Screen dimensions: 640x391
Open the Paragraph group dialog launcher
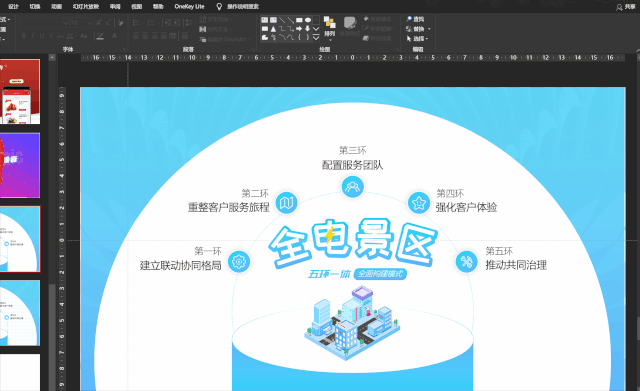tap(253, 49)
